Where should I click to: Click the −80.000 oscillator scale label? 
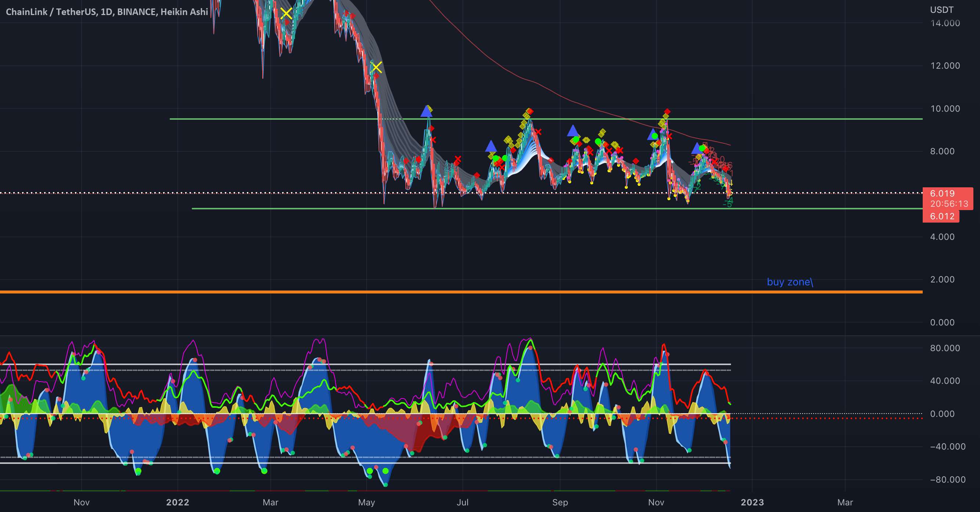[948, 480]
